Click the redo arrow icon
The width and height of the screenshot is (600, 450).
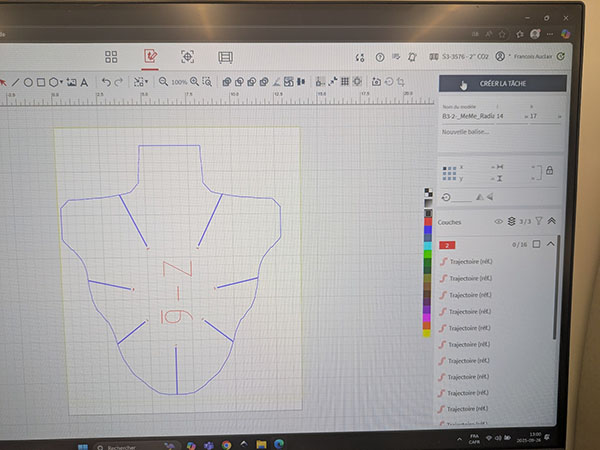[x=119, y=82]
